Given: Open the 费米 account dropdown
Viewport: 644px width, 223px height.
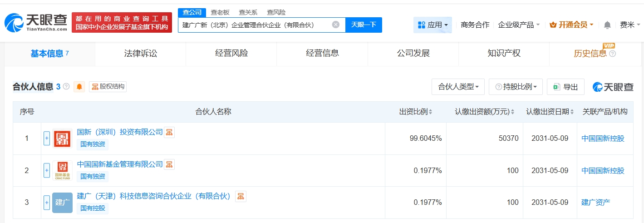Looking at the screenshot, I should 630,25.
